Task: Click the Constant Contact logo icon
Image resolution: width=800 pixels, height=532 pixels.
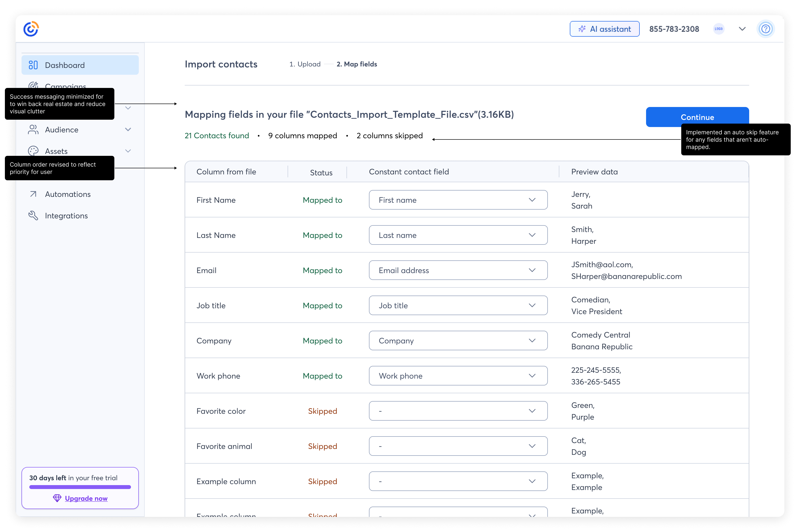Action: coord(31,29)
